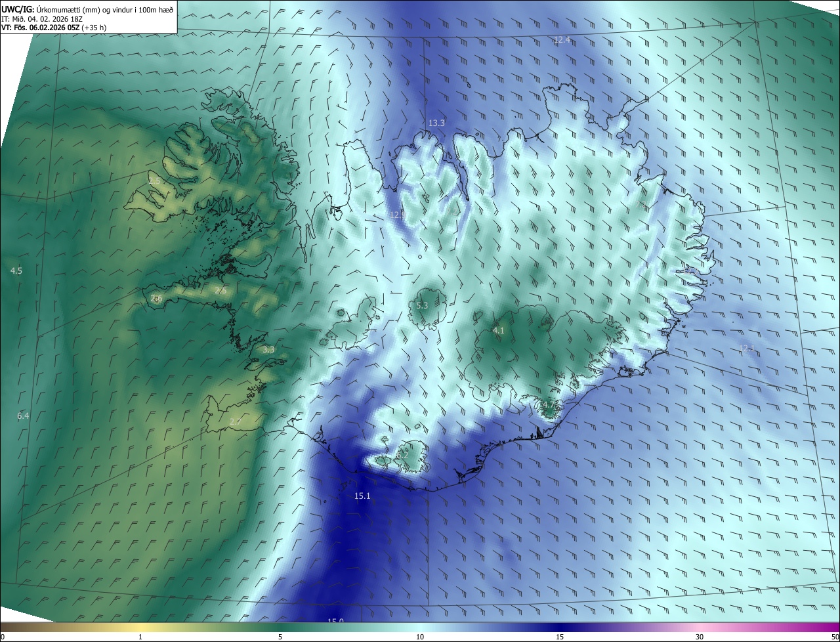This screenshot has height=642, width=840.
Task: Click the 5.3 value label inside the glacier outline
Action: point(422,306)
